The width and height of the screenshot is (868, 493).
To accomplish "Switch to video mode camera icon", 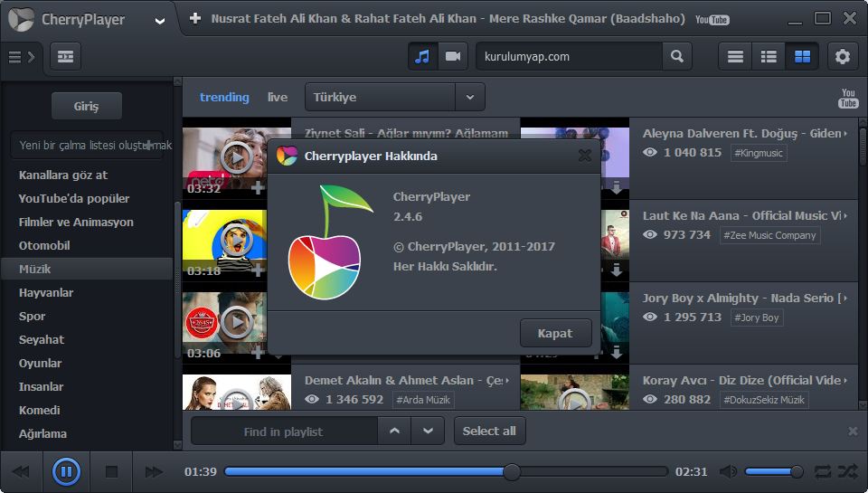I will 453,56.
